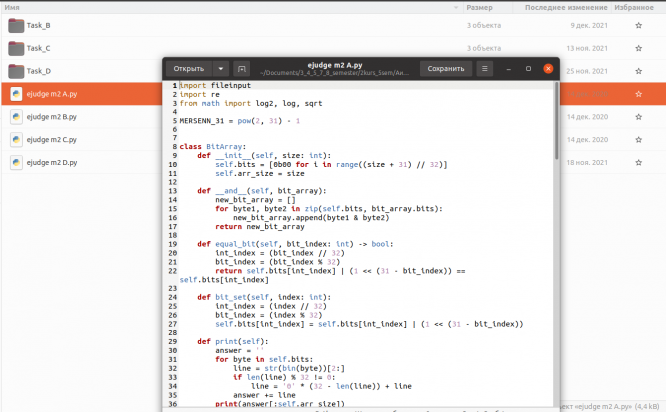
Task: Star the Task_B folder as favorite
Action: coord(638,25)
